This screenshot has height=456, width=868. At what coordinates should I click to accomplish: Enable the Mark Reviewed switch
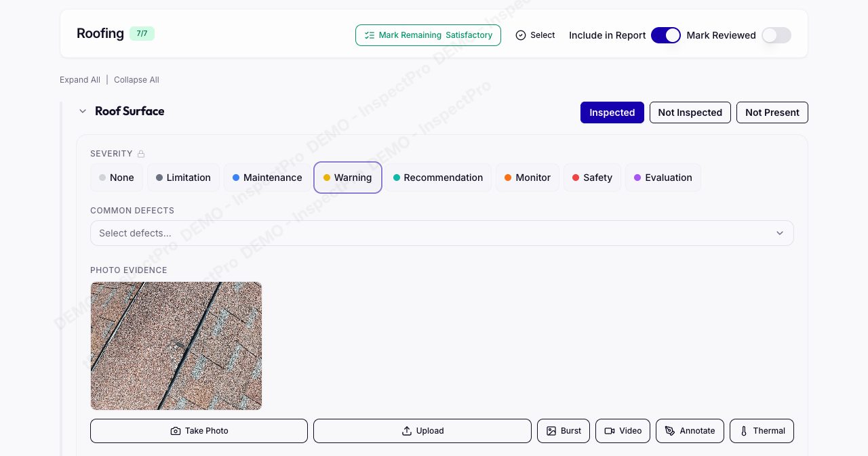pyautogui.click(x=776, y=35)
